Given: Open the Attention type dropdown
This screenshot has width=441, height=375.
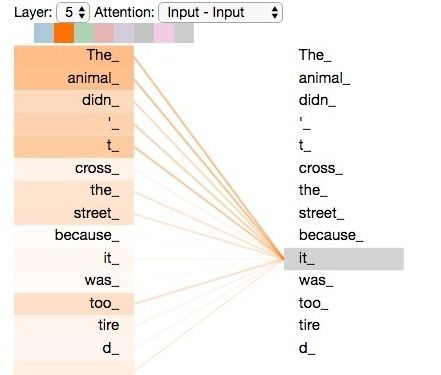Looking at the screenshot, I should tap(220, 13).
